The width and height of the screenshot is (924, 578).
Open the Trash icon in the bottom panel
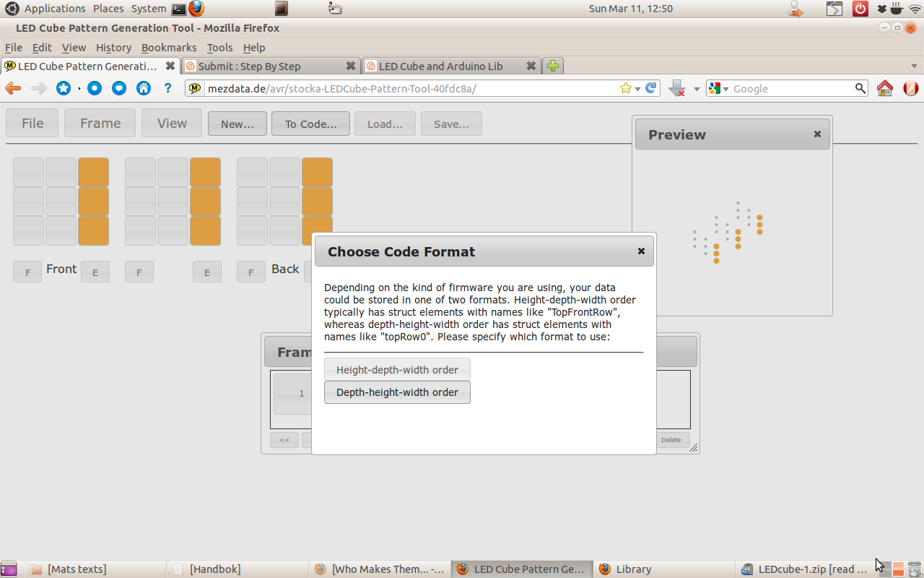pyautogui.click(x=915, y=569)
